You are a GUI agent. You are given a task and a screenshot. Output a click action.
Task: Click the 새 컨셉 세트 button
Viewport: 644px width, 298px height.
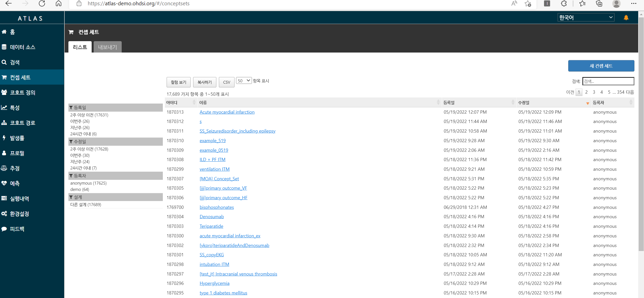pos(601,66)
